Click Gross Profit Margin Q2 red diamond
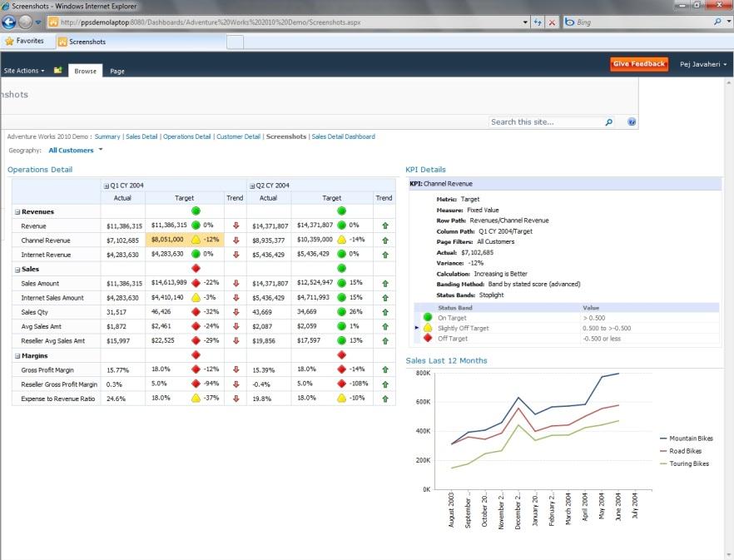This screenshot has height=560, width=734. 342,369
